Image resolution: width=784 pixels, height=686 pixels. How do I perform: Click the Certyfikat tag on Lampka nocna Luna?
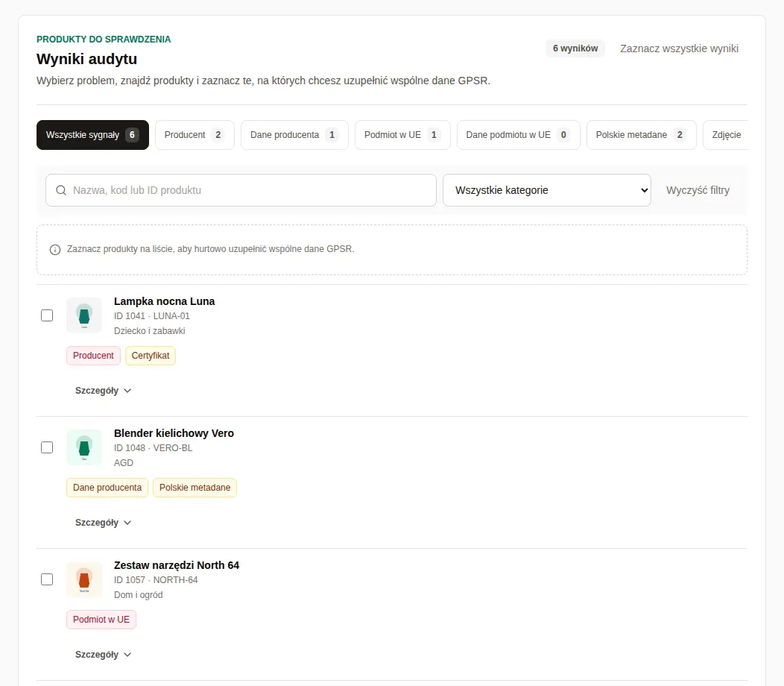click(151, 355)
